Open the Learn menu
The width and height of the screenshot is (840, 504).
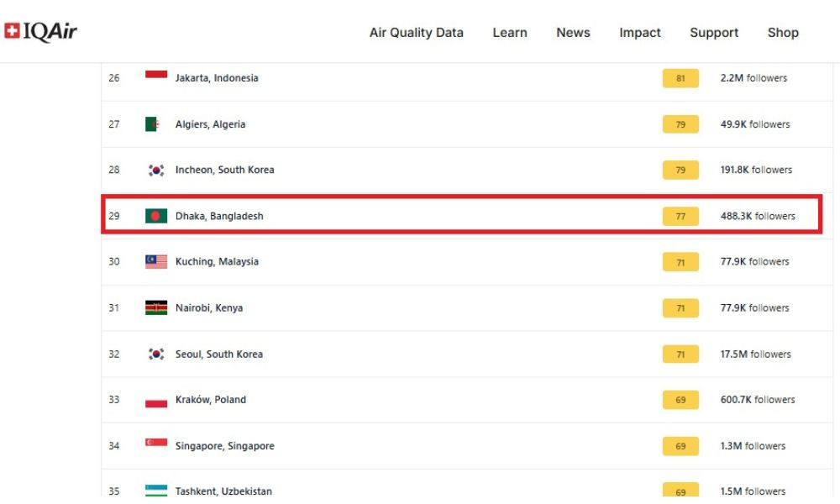click(x=510, y=33)
